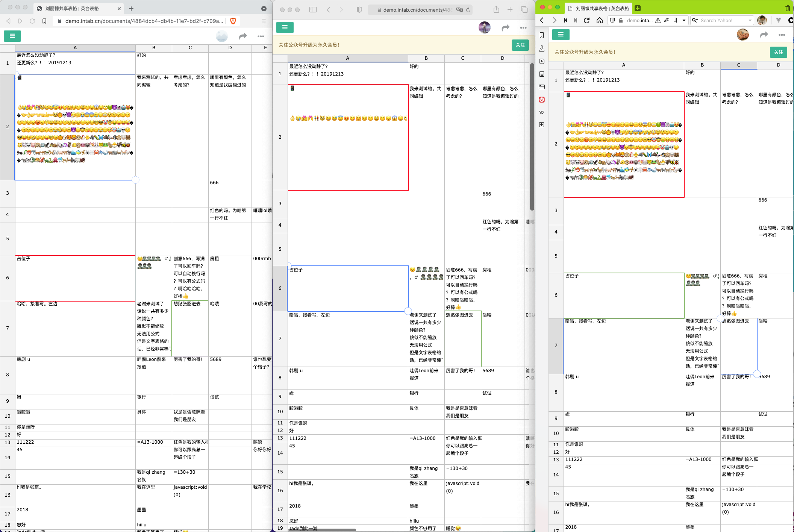Image resolution: width=794 pixels, height=532 pixels.
Task: Open Wikipedia web panel in Vivaldi sidebar
Action: tap(542, 112)
